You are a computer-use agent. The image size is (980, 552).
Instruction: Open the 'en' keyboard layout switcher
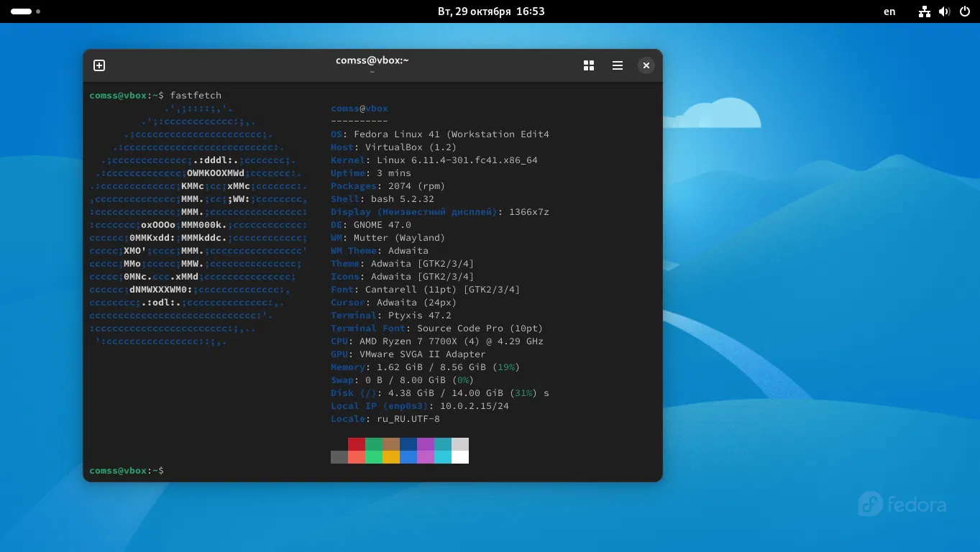(889, 11)
